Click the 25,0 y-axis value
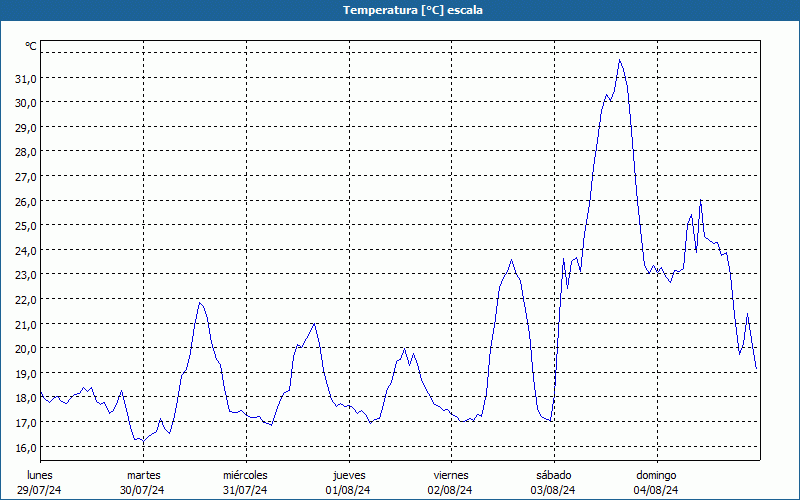Image resolution: width=800 pixels, height=500 pixels. [26, 226]
